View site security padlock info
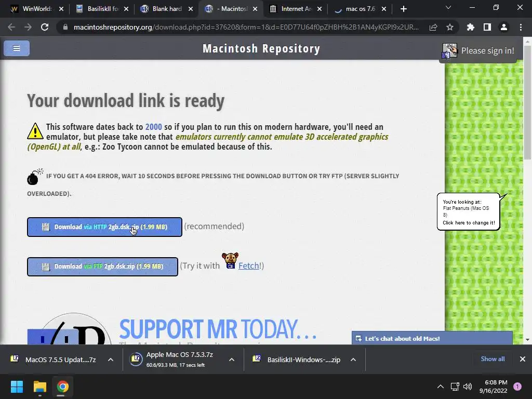Screen dimensions: 532x399 65,27
